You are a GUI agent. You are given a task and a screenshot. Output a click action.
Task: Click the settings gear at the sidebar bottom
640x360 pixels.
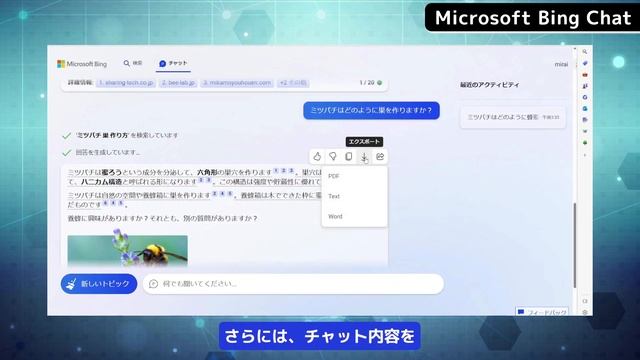[585, 312]
